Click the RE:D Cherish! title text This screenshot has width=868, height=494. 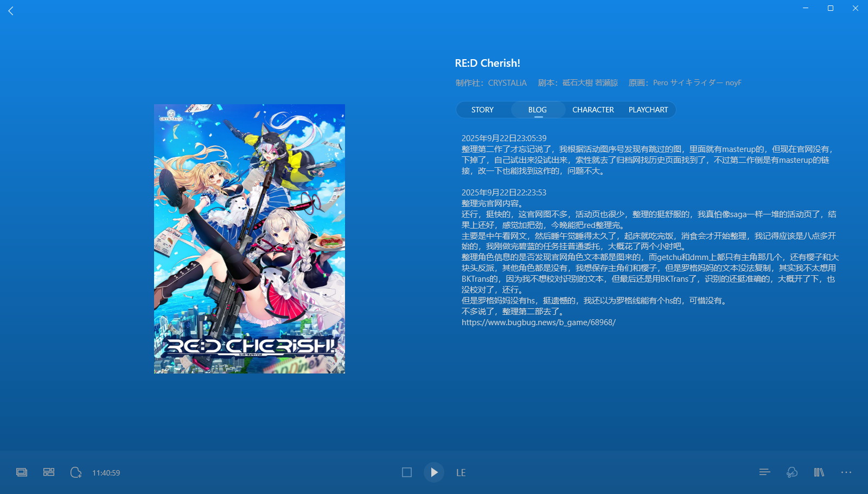coord(488,63)
